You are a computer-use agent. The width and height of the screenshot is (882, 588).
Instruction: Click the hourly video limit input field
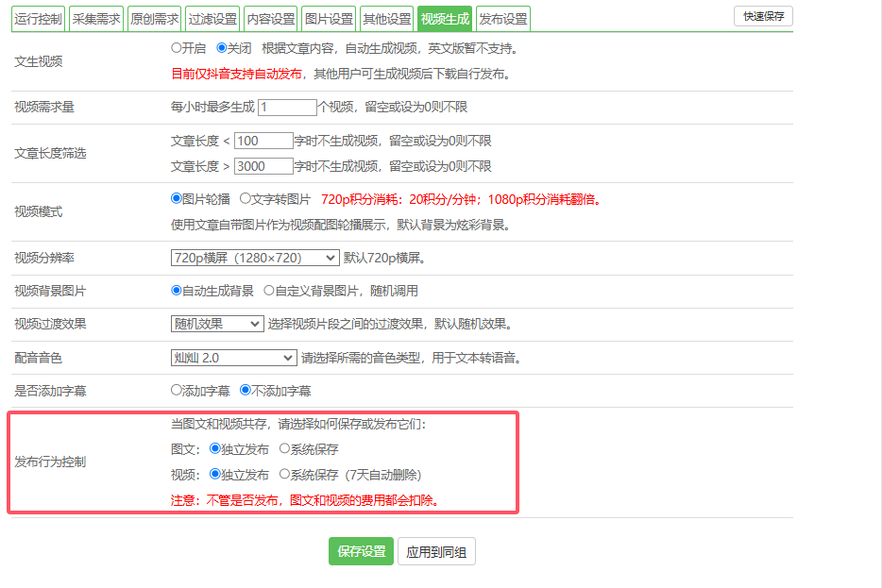click(x=287, y=108)
